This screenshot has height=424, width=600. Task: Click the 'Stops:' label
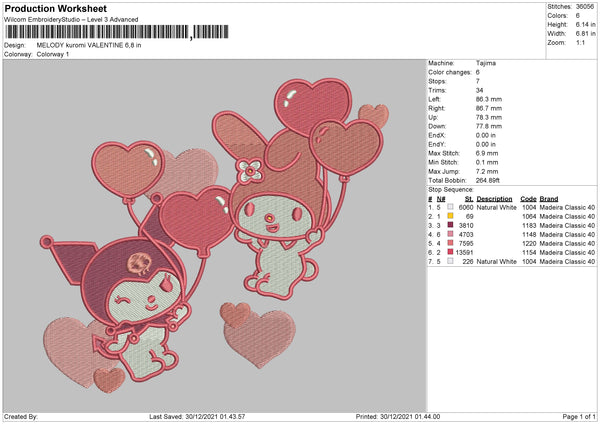[x=437, y=81]
